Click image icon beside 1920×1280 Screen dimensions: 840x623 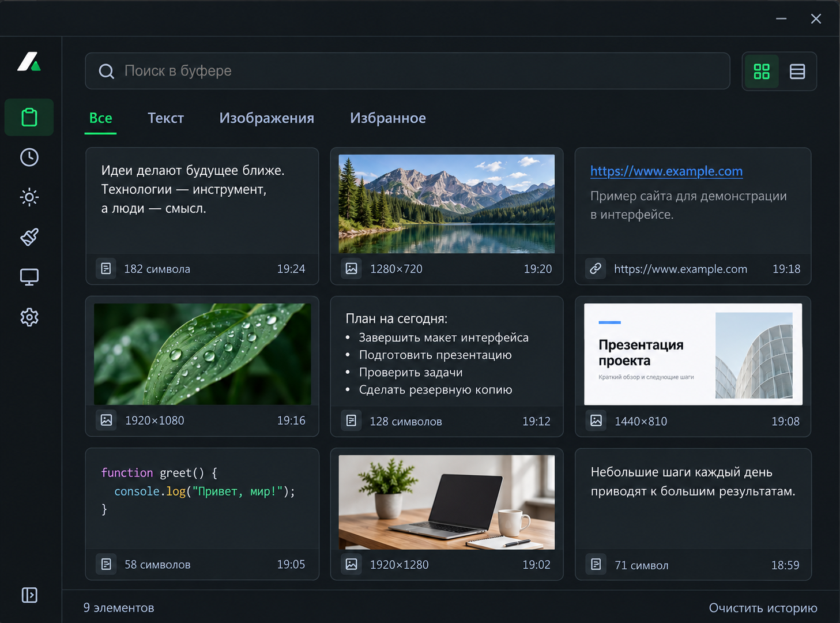tap(352, 564)
